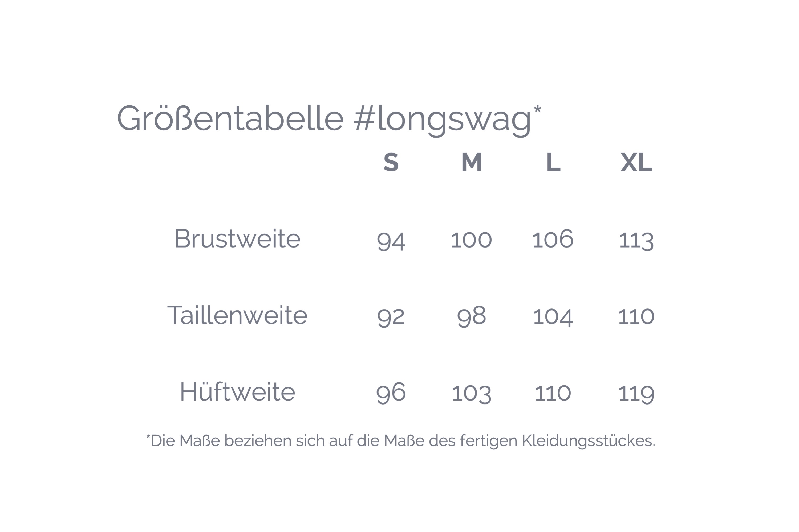Click Hüftweite value 119 for size XL
The height and width of the screenshot is (532, 799).
pyautogui.click(x=636, y=394)
